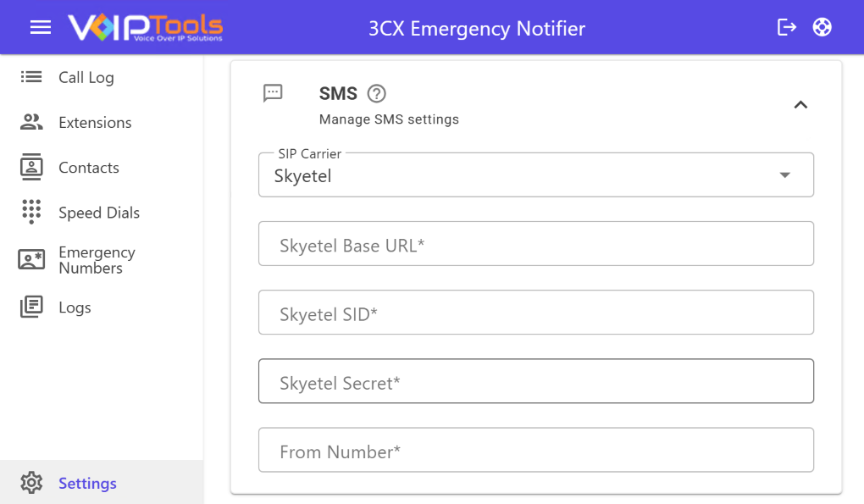Click the SMS message bubble icon
The image size is (864, 504).
tap(273, 93)
